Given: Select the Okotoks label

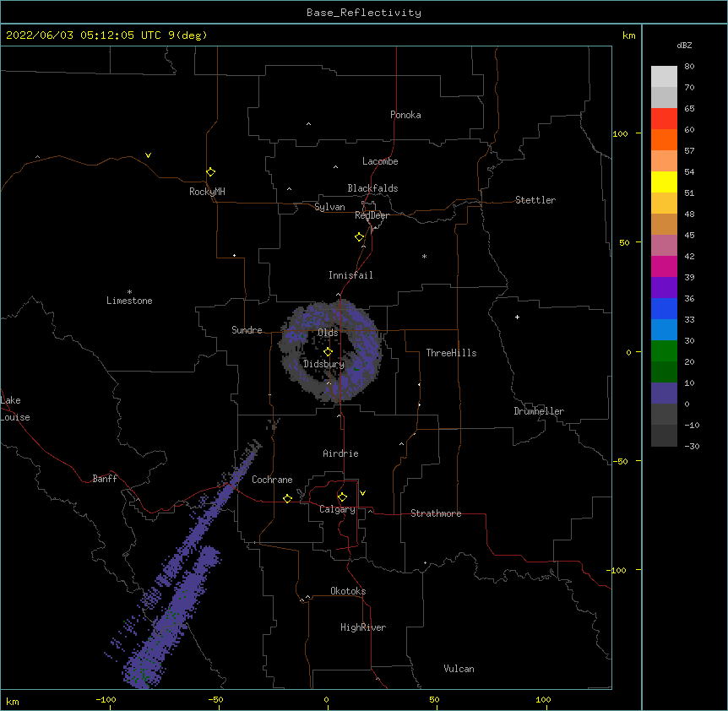Looking at the screenshot, I should 348,591.
